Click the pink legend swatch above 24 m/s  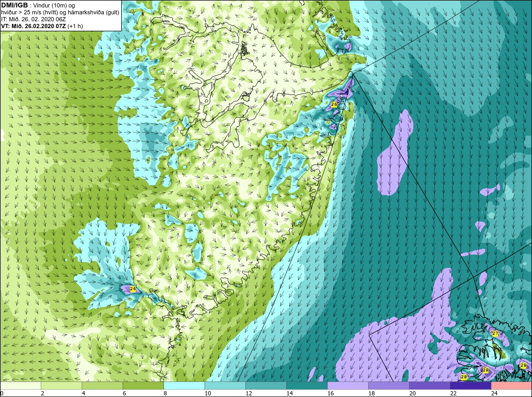[512, 385]
